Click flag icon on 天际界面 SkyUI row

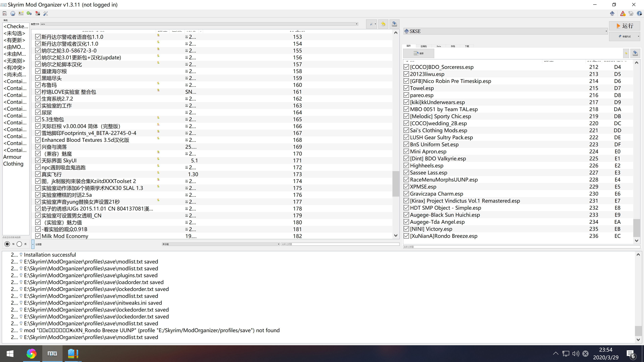coord(158,159)
